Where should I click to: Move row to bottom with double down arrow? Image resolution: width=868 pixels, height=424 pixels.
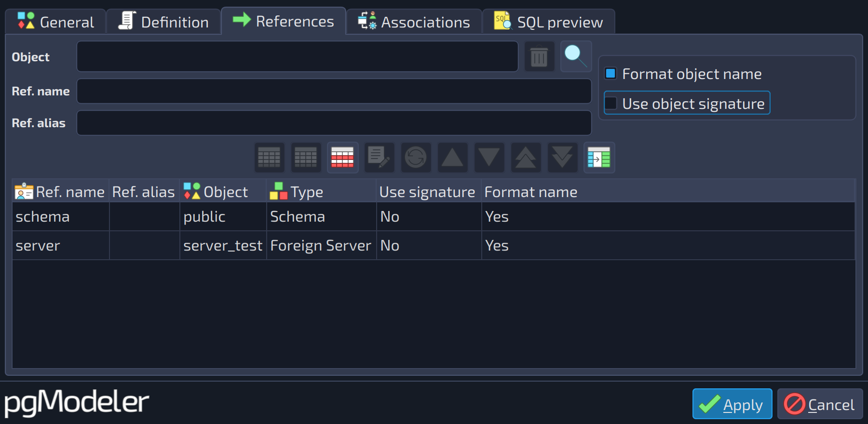(562, 158)
